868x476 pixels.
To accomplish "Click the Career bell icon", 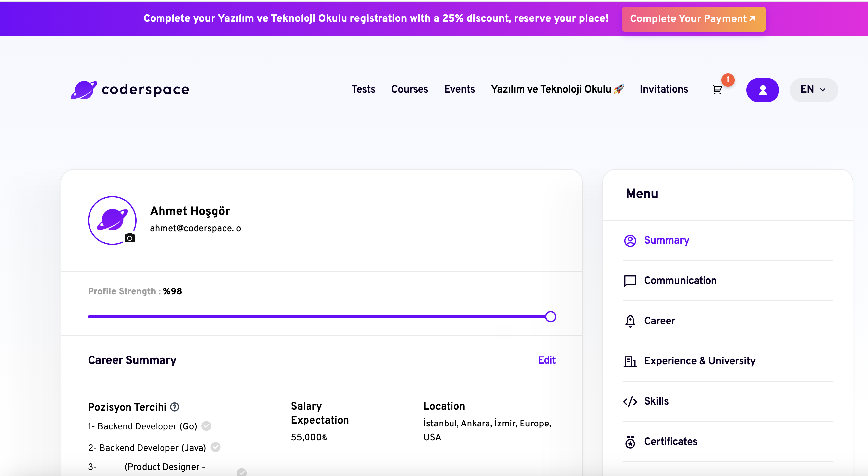I will coord(630,321).
